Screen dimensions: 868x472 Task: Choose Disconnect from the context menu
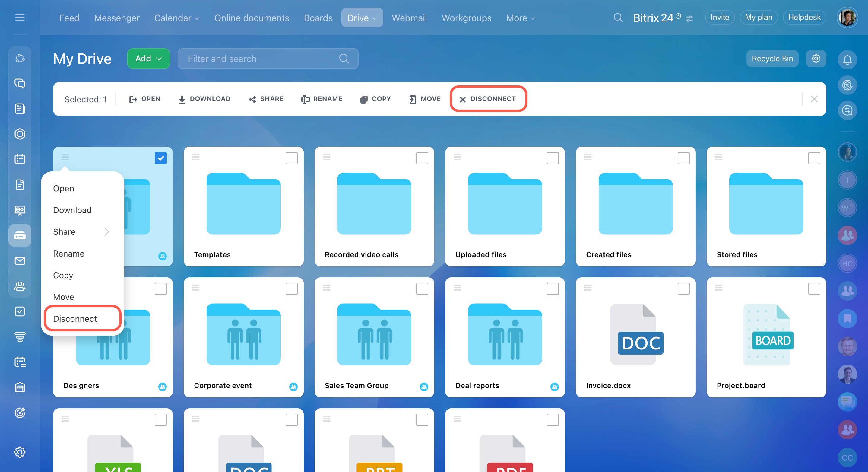[x=75, y=319]
